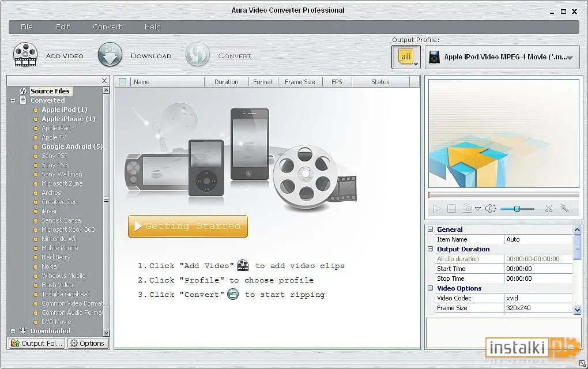Click sidebar tree scroll down arrow
The image size is (588, 369).
click(106, 333)
